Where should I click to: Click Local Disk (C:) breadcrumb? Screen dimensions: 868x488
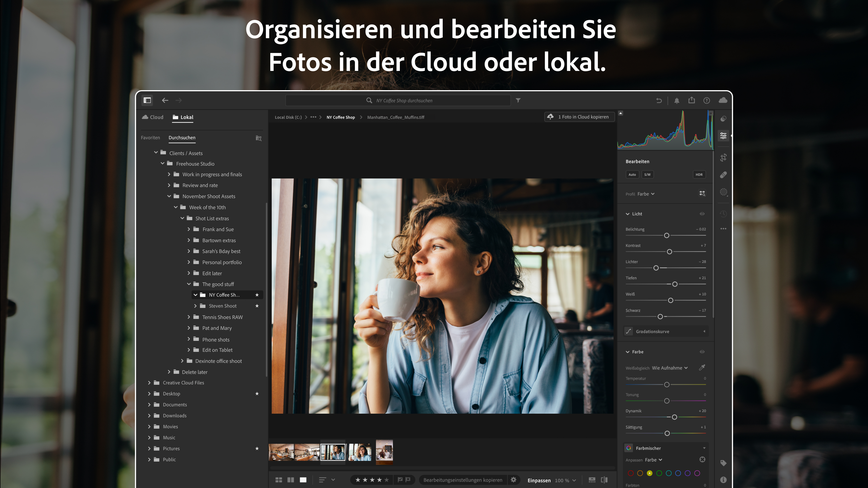coord(288,117)
